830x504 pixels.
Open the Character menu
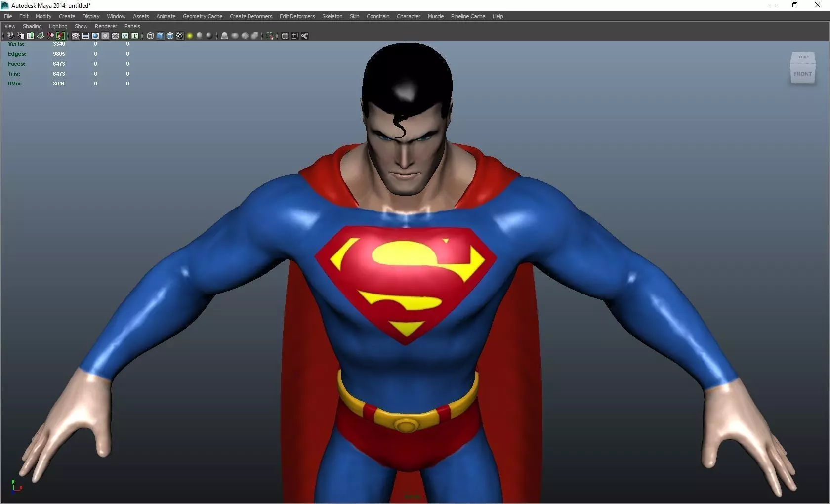click(x=409, y=16)
